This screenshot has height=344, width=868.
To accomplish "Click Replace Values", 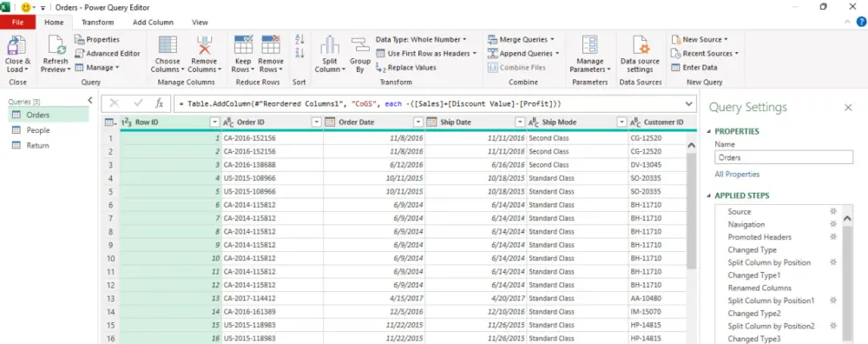I will click(405, 68).
